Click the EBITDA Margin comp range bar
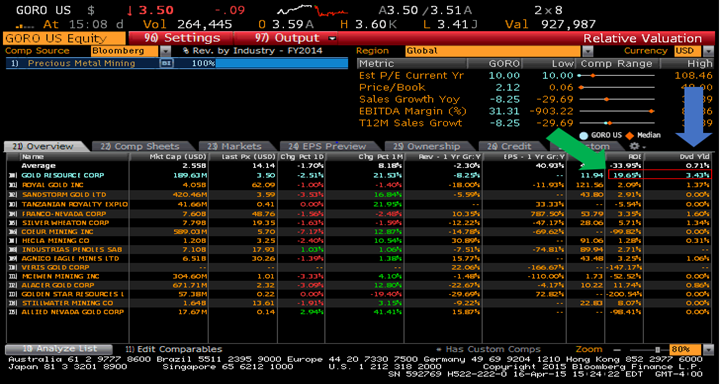 [617, 111]
